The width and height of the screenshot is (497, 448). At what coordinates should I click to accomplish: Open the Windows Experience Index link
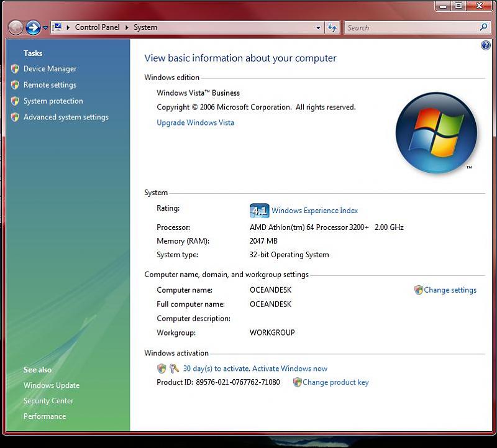[314, 211]
